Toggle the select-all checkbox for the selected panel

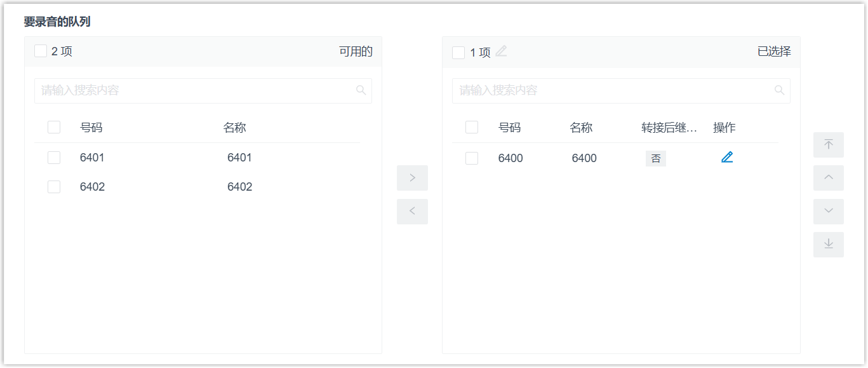(458, 53)
